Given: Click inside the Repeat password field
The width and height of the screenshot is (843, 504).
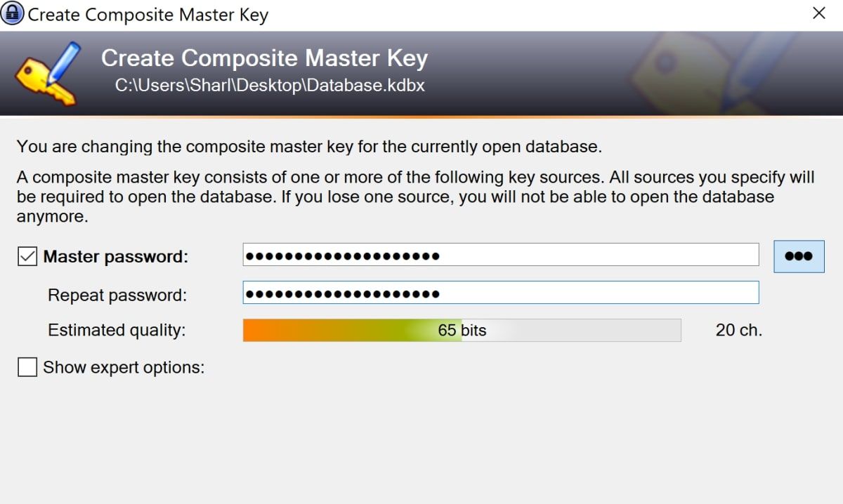Looking at the screenshot, I should (x=500, y=293).
